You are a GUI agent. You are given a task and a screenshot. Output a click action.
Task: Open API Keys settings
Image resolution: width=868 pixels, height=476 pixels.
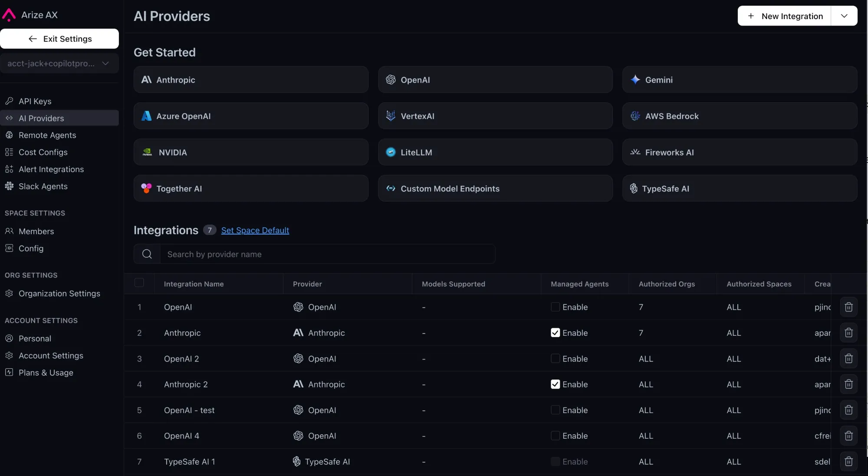[x=59, y=101]
